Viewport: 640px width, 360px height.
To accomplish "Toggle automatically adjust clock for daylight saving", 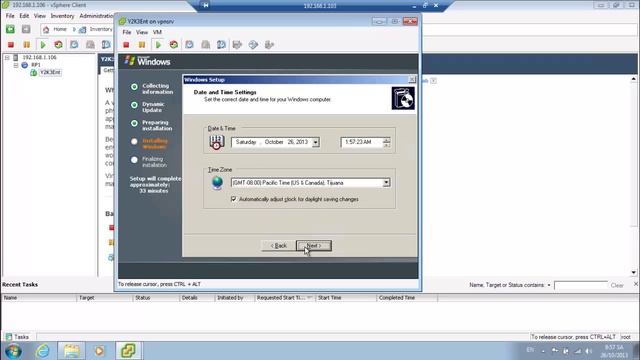I will click(x=233, y=199).
